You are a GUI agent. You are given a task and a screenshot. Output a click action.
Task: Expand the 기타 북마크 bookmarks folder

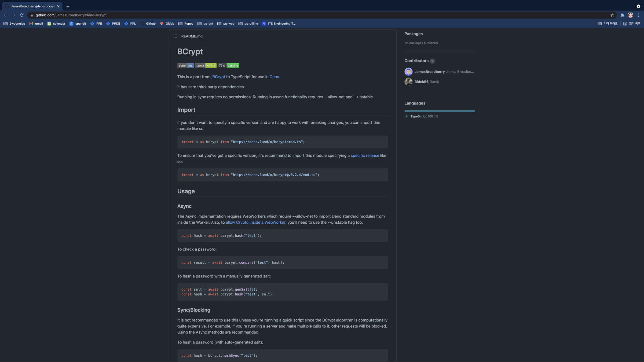608,24
